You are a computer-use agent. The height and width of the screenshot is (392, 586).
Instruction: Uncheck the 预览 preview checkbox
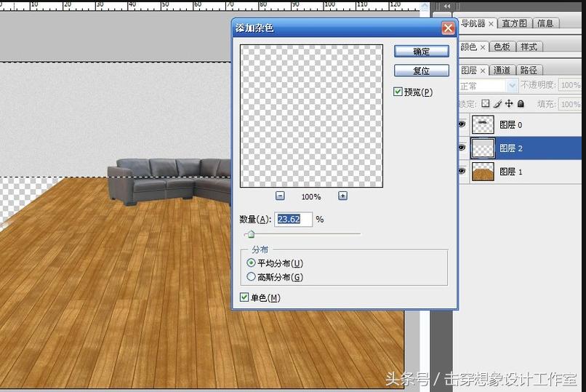pyautogui.click(x=398, y=92)
